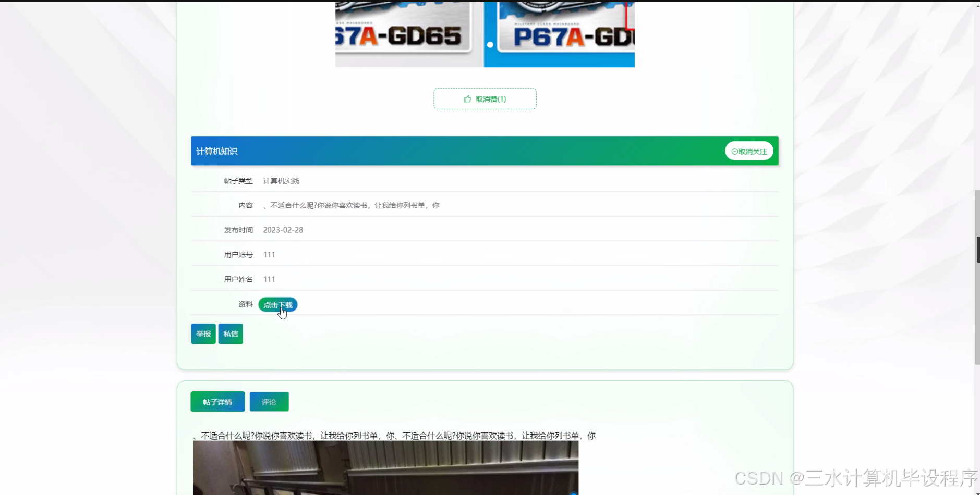Click the 点击下载 download pill icon button
980x495 pixels.
277,305
